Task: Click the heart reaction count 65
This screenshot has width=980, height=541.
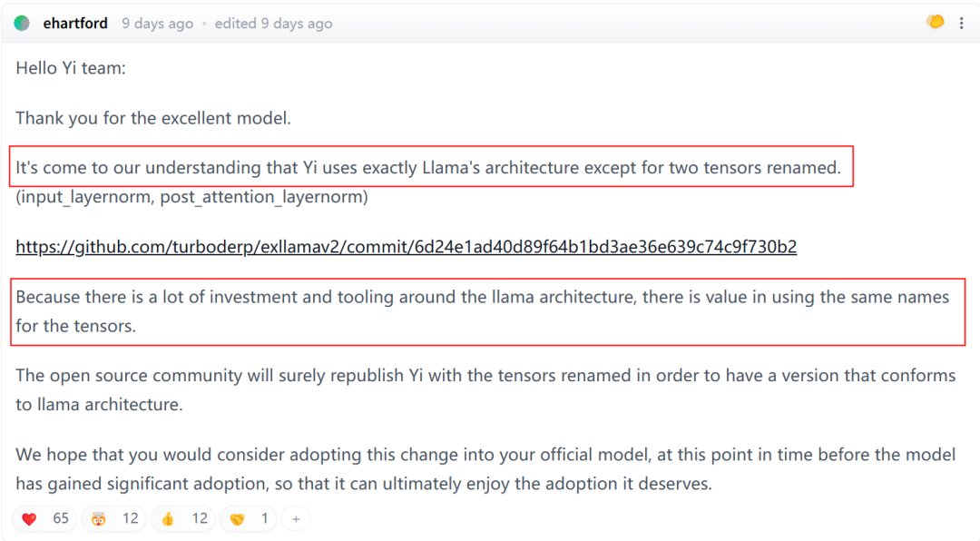Action: click(61, 518)
